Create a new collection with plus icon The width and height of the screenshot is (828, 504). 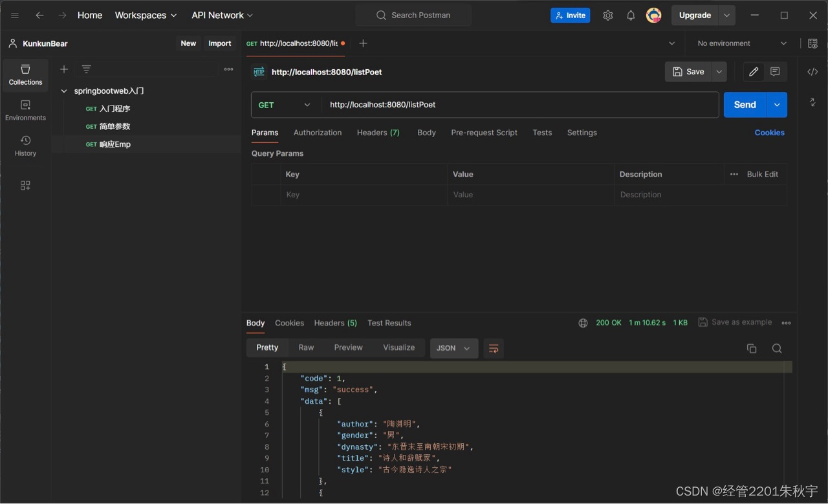(64, 69)
